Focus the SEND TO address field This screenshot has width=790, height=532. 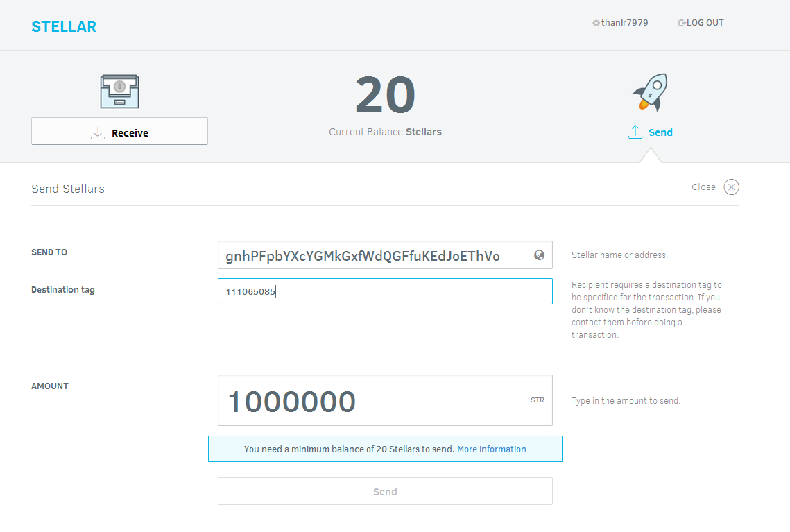click(385, 255)
